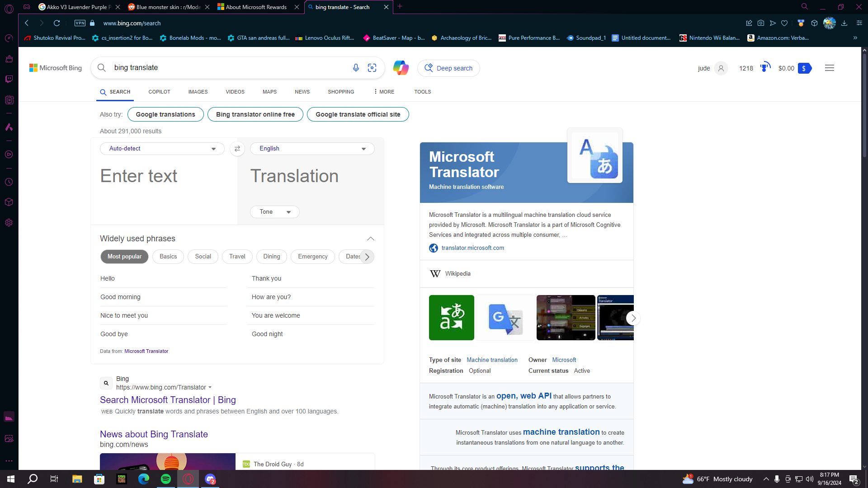Screen dimensions: 868x488
Task: Collapse the Widely used phrases section
Action: click(371, 239)
